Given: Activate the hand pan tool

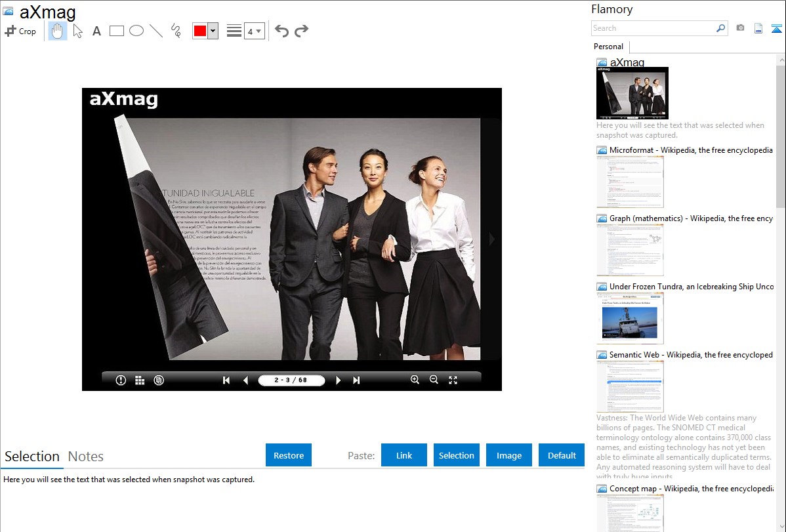Looking at the screenshot, I should pyautogui.click(x=58, y=31).
